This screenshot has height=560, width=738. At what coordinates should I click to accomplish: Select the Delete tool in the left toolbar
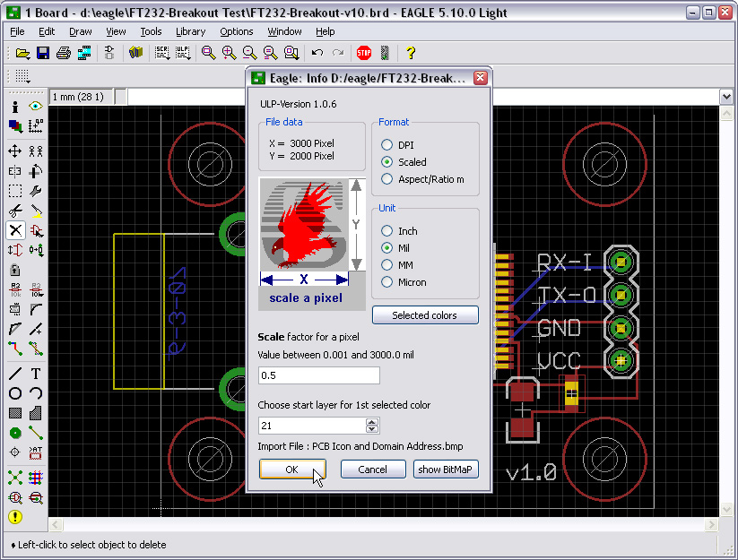tap(14, 231)
